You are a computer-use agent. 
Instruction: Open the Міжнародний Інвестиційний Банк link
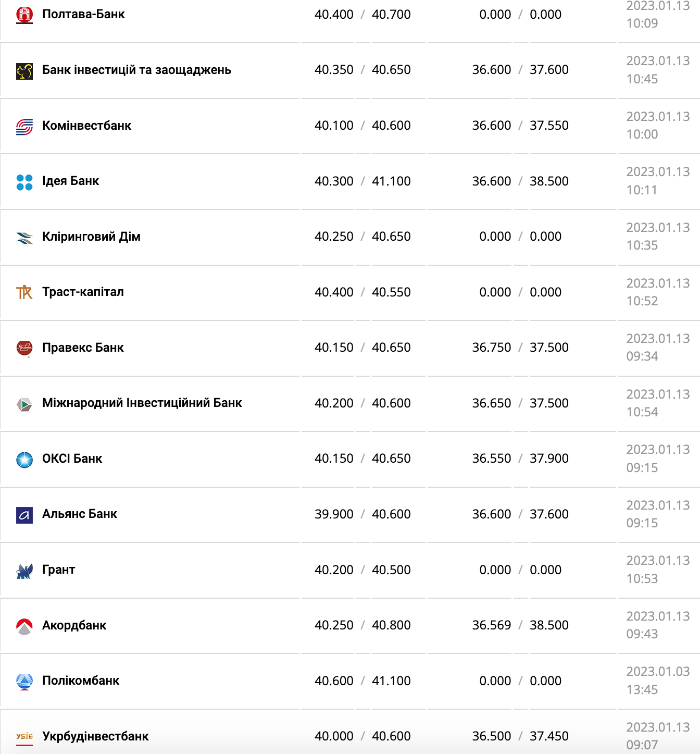142,403
